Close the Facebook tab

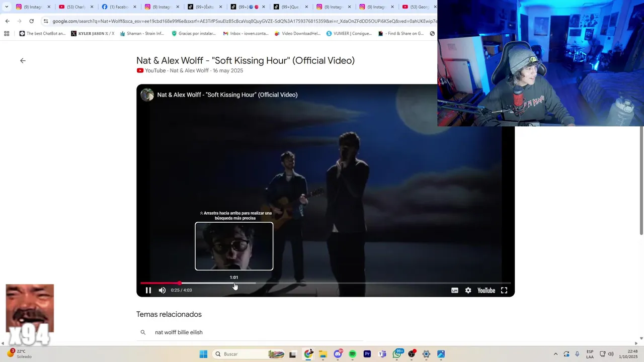point(135,7)
